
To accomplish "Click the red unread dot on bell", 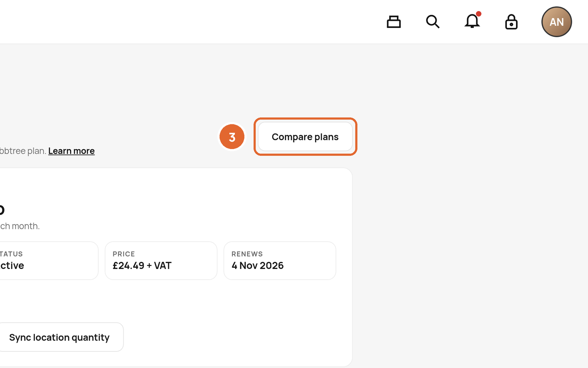I will coord(478,14).
